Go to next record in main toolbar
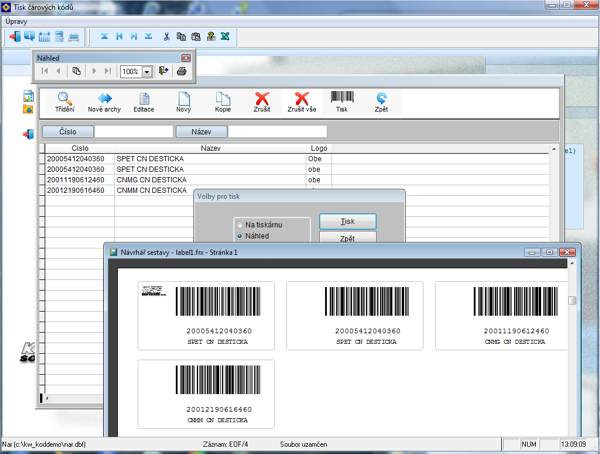600x454 pixels. pos(134,36)
